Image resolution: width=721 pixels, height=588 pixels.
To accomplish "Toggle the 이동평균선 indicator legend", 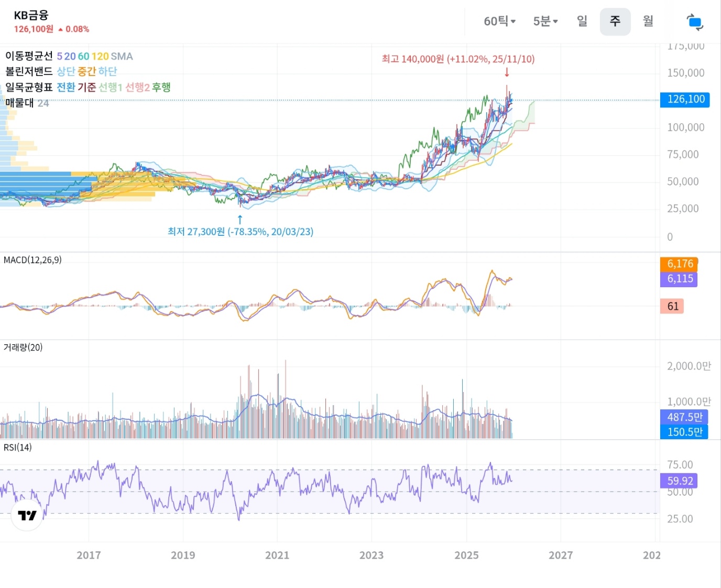I will [29, 56].
